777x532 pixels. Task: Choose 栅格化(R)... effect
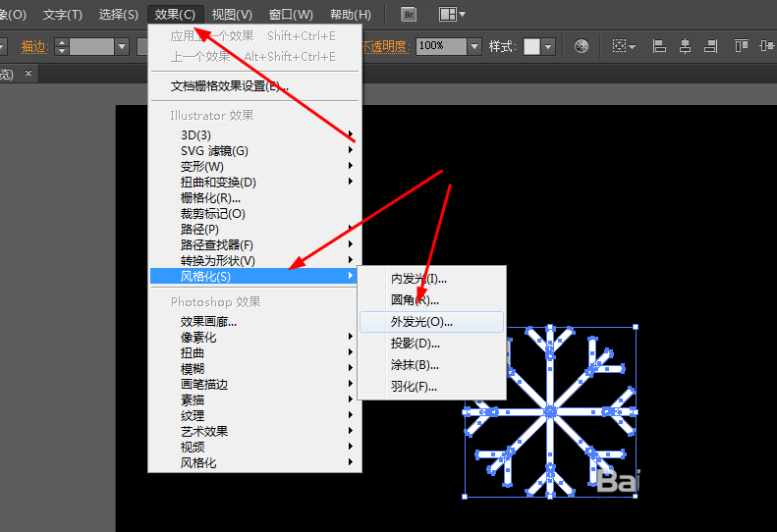coord(254,198)
